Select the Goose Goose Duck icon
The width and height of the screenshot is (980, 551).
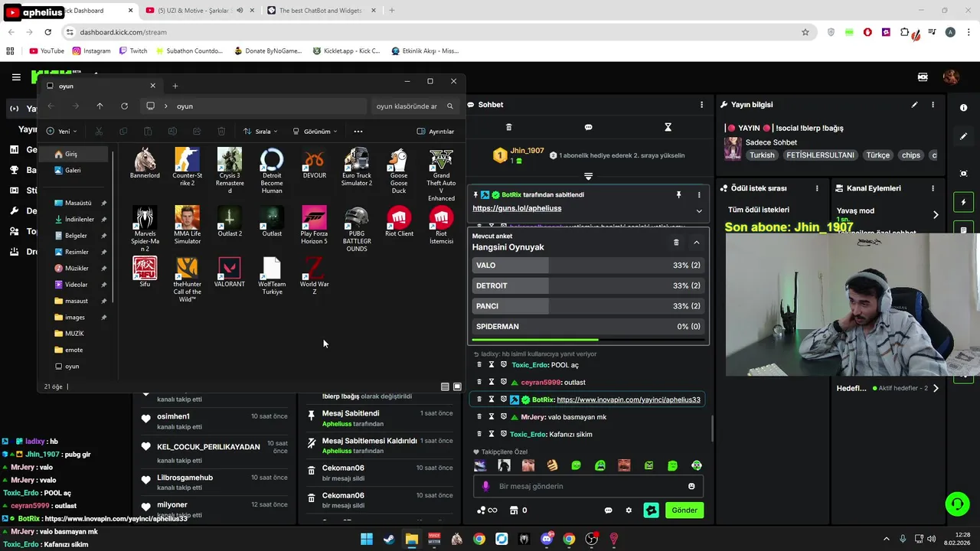(x=399, y=171)
